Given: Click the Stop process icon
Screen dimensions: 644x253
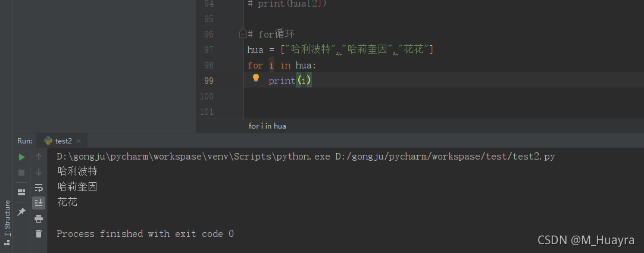Looking at the screenshot, I should [x=21, y=173].
